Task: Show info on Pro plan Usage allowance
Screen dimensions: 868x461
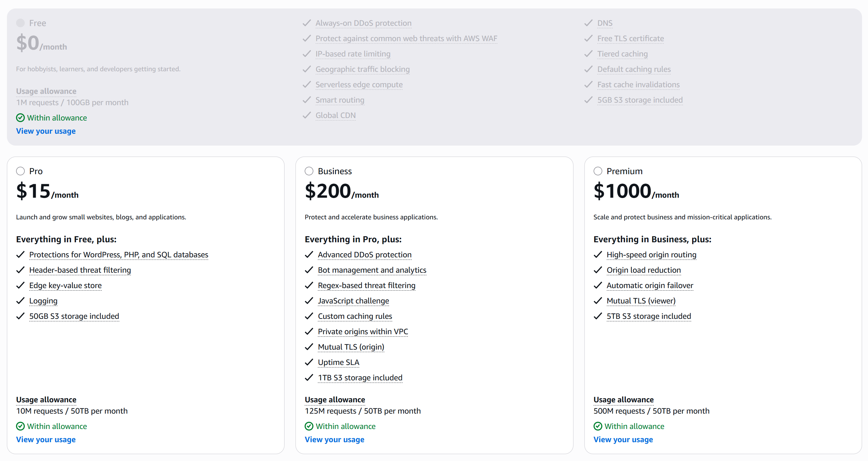Action: click(x=46, y=400)
